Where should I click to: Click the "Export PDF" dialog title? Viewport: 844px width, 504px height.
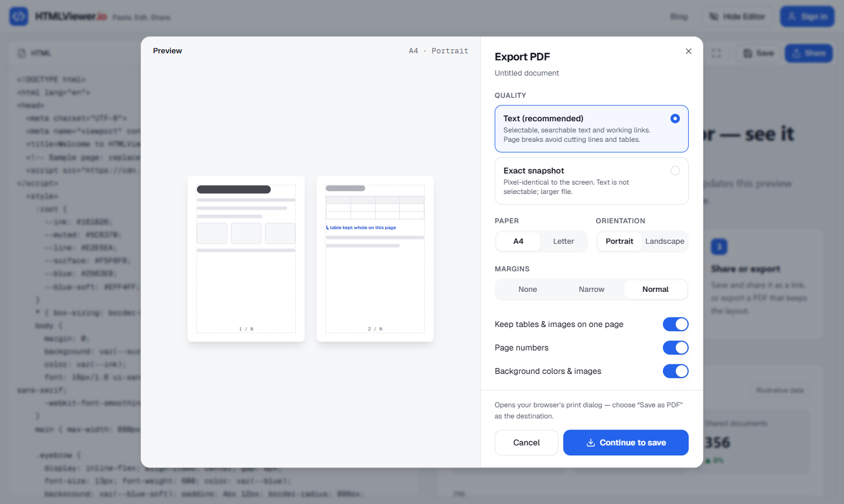[522, 57]
